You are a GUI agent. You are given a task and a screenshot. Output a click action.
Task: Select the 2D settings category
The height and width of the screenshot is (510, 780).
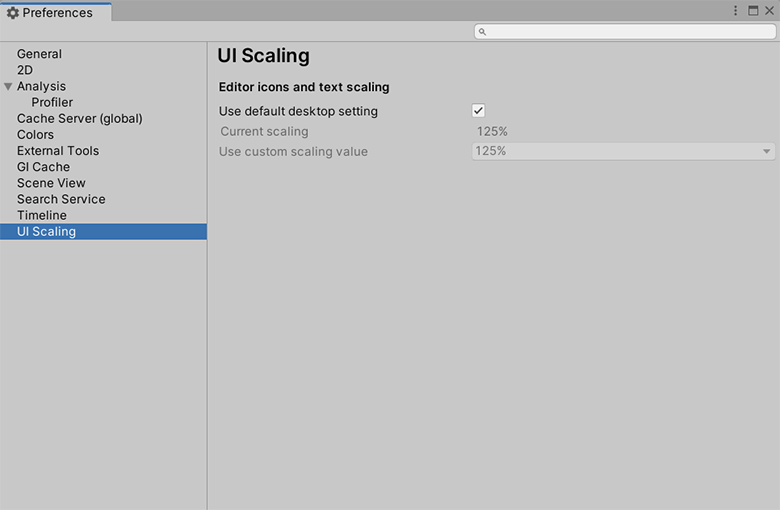25,70
